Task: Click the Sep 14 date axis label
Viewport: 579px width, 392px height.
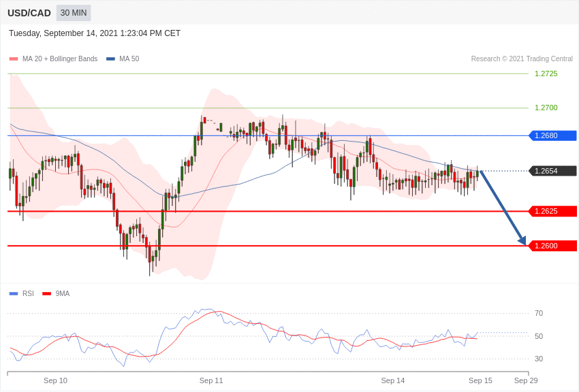Action: [393, 380]
